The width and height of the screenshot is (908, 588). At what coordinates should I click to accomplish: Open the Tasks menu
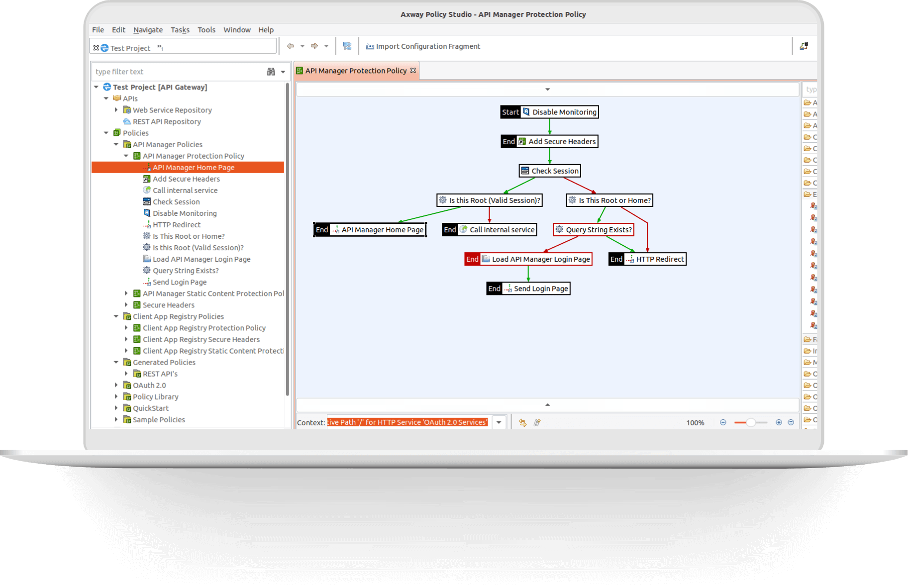pos(180,30)
